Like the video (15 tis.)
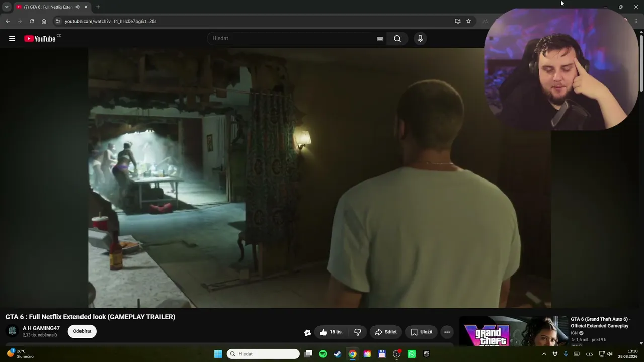This screenshot has height=362, width=644. tap(331, 332)
